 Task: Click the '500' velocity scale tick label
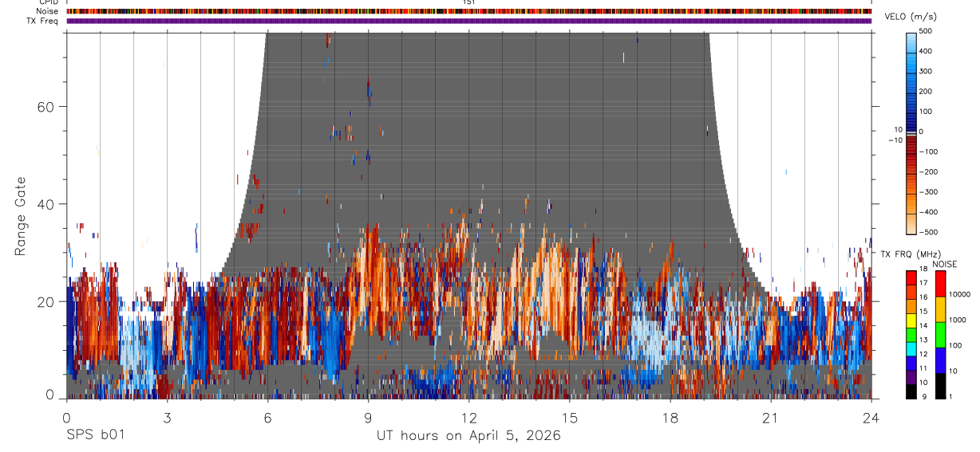(927, 31)
